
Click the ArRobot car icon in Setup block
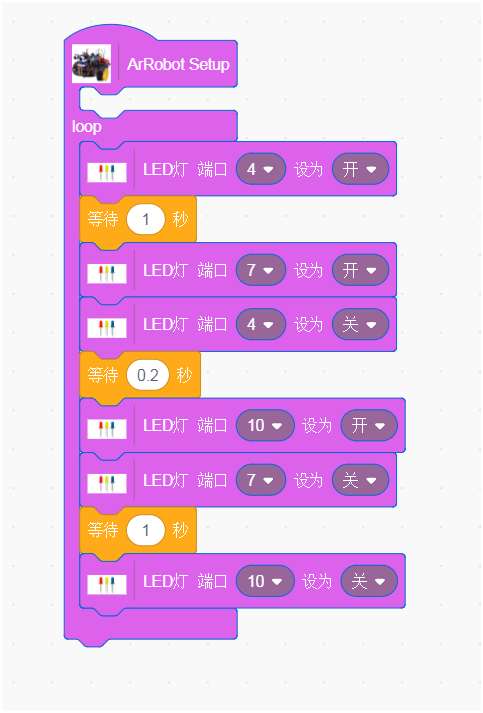(91, 64)
